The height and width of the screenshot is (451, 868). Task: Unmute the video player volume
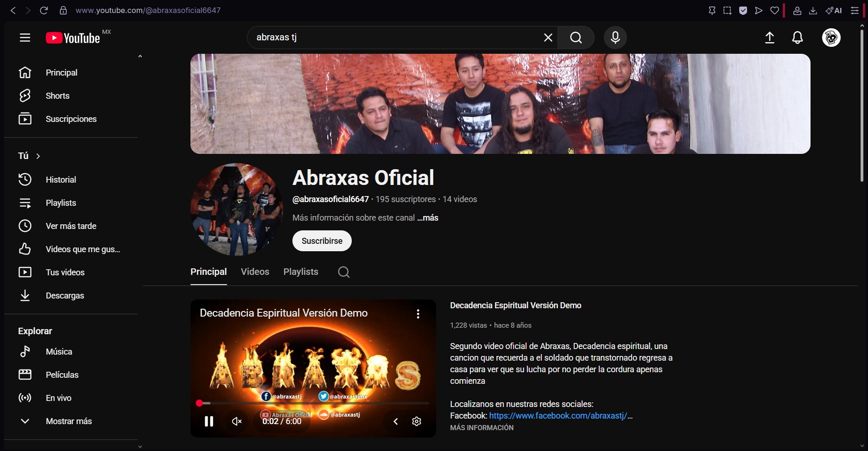pyautogui.click(x=237, y=421)
